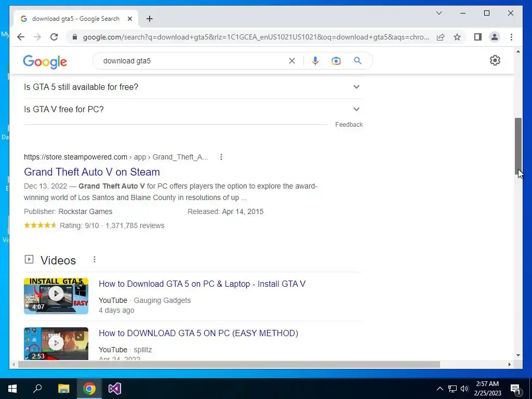
Task: Start voice search with microphone
Action: 315,61
